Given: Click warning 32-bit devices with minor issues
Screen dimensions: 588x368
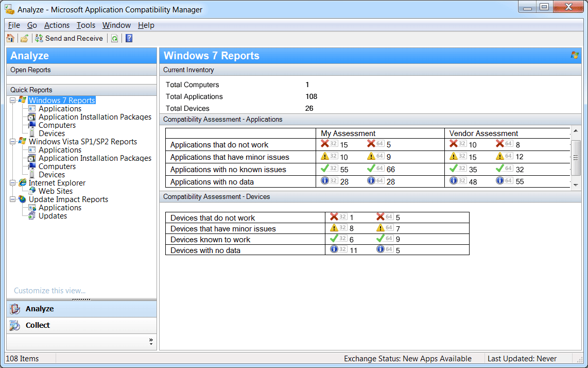Looking at the screenshot, I should tap(334, 228).
